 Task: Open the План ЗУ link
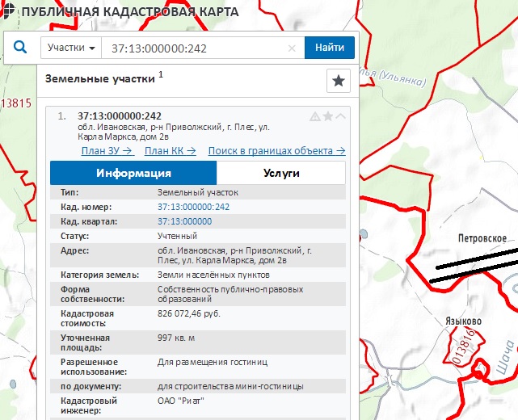click(x=107, y=151)
